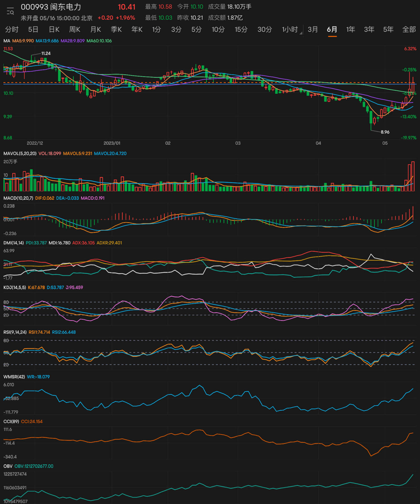Click the +1.96% change percentage

[x=125, y=18]
